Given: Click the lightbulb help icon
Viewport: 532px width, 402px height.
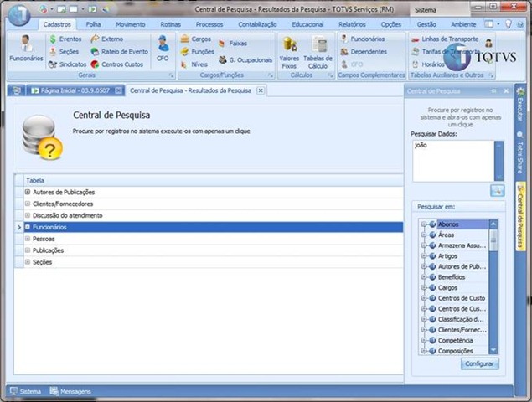Looking at the screenshot, I should tap(509, 24).
